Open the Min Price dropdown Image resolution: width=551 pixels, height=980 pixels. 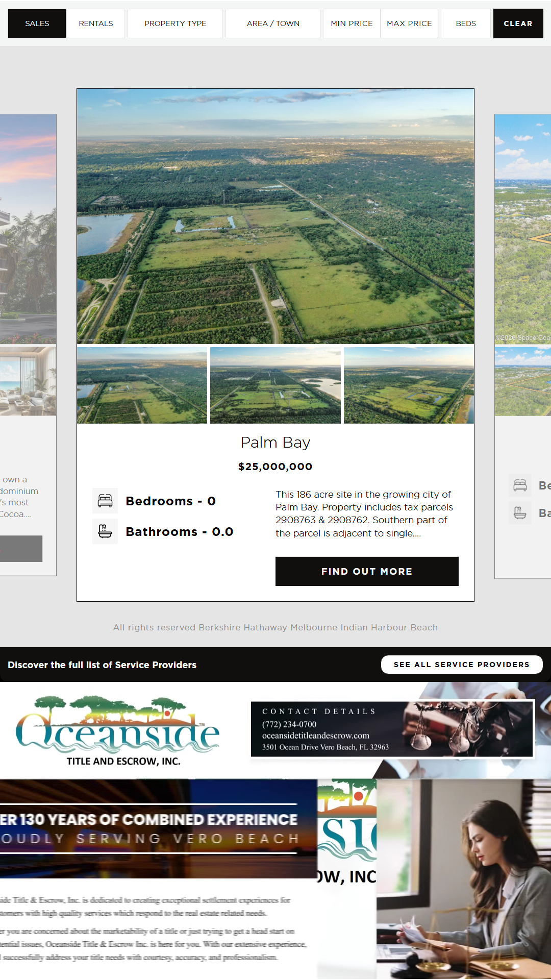click(352, 23)
